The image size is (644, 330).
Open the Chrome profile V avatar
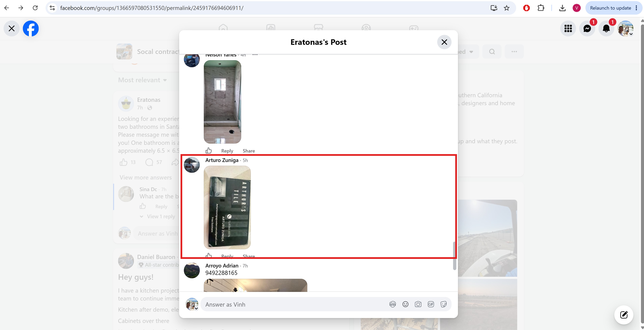click(577, 8)
